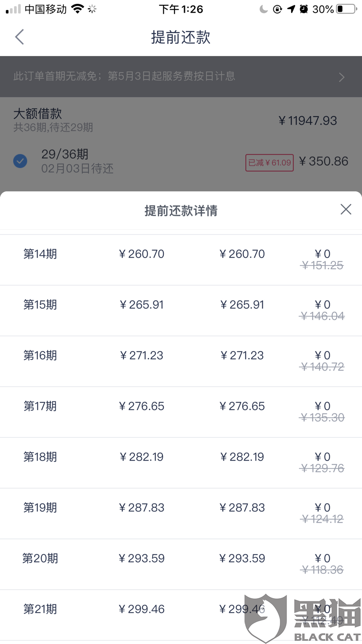Viewport: 362px width, 644px height.
Task: Tap the ¥11947.93 total amount
Action: (307, 121)
